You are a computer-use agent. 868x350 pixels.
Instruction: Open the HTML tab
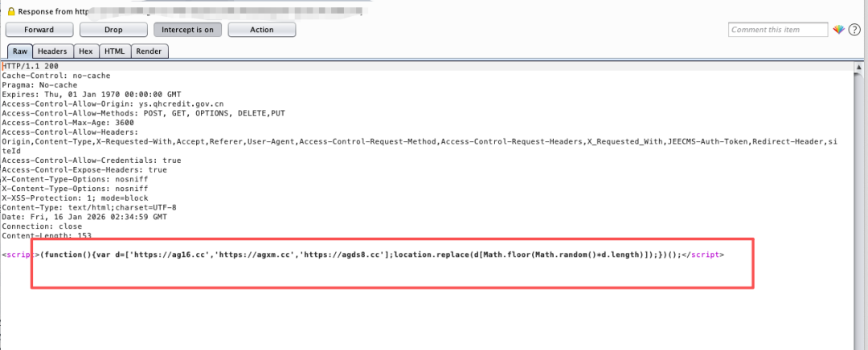115,51
